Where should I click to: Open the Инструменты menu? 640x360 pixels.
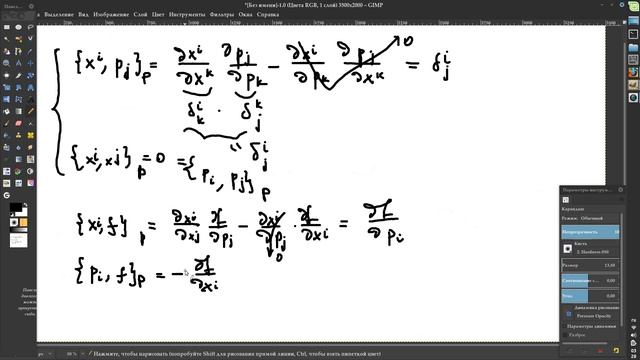(187, 14)
